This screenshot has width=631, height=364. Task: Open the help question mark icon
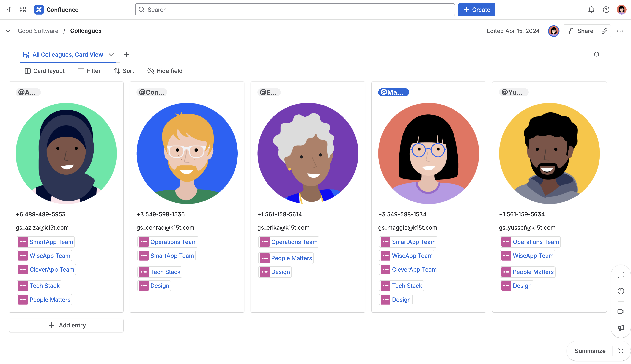pyautogui.click(x=606, y=10)
